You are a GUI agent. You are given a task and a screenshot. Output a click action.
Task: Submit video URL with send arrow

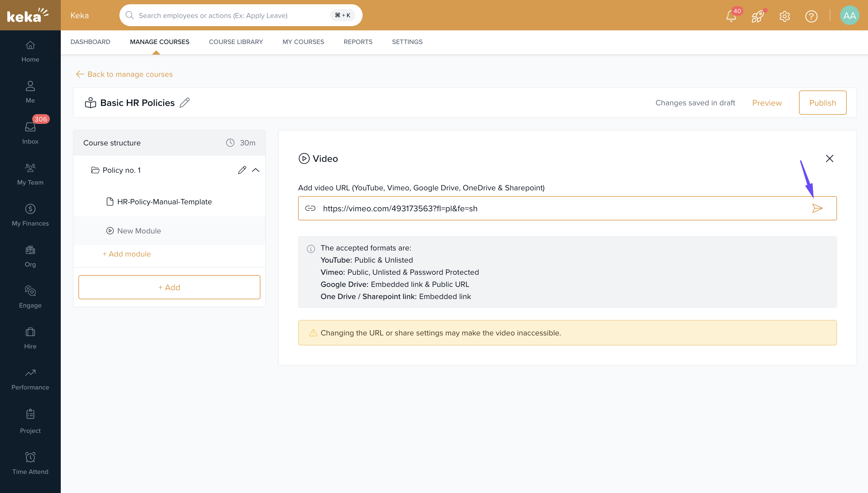817,208
